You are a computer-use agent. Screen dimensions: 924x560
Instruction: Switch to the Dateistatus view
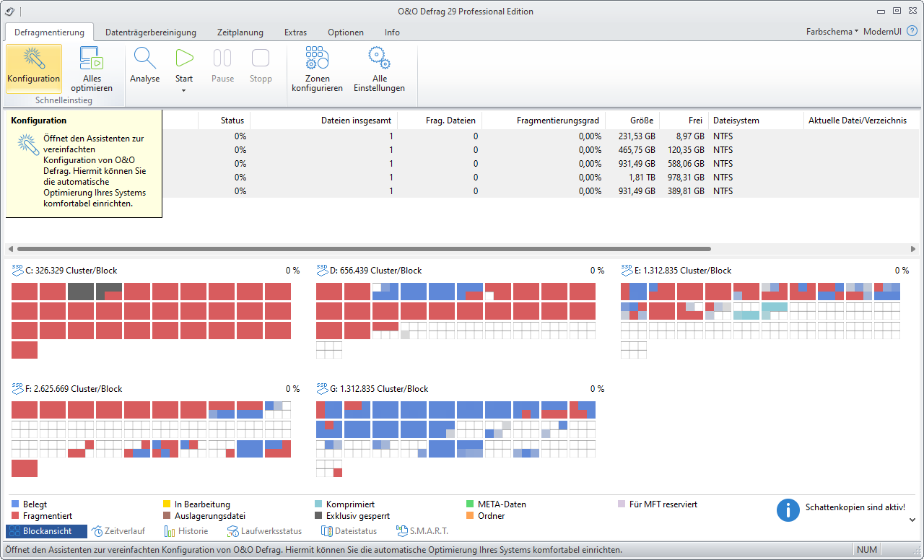[349, 531]
